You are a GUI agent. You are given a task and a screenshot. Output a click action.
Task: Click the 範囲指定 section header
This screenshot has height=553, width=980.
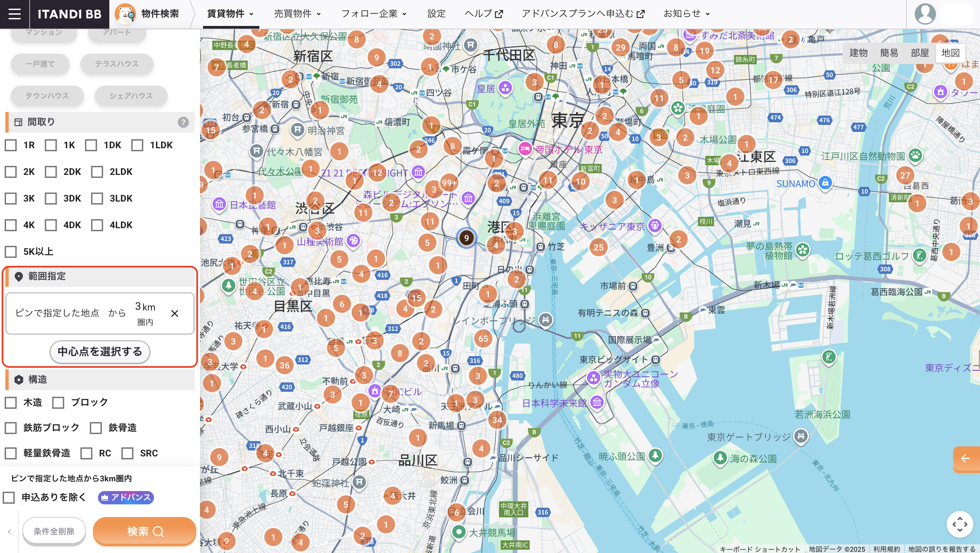pyautogui.click(x=100, y=276)
